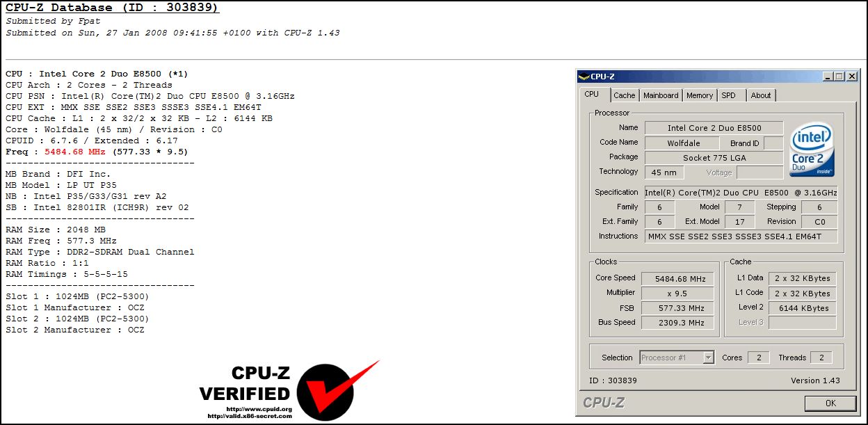Minimize the CPU-Z window
868x425 pixels.
(x=828, y=77)
